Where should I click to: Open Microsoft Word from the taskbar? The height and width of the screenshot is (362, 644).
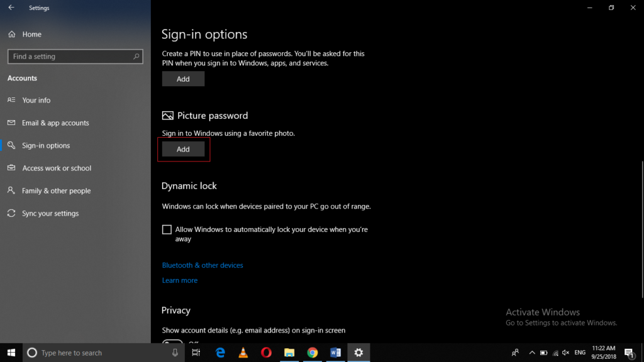tap(335, 353)
